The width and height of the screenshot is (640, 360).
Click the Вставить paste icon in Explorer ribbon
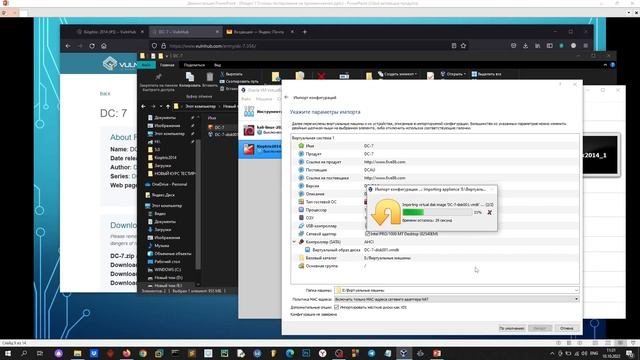209,76
